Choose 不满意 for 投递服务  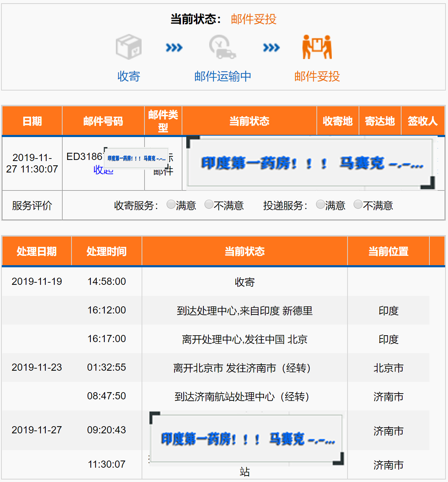point(358,204)
